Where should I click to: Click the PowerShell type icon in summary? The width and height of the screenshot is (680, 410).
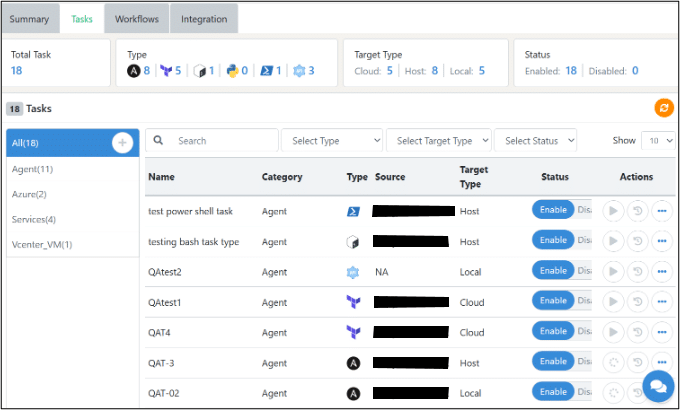[266, 71]
